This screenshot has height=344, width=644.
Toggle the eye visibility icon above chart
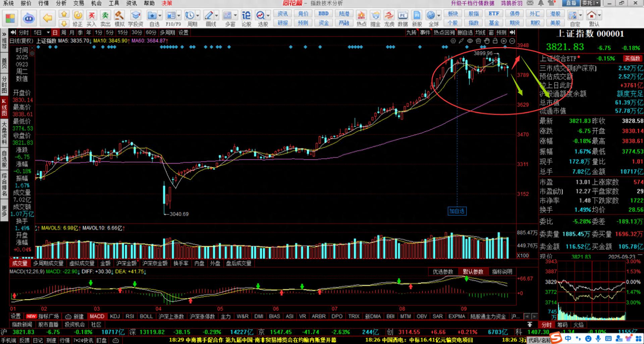tap(470, 41)
